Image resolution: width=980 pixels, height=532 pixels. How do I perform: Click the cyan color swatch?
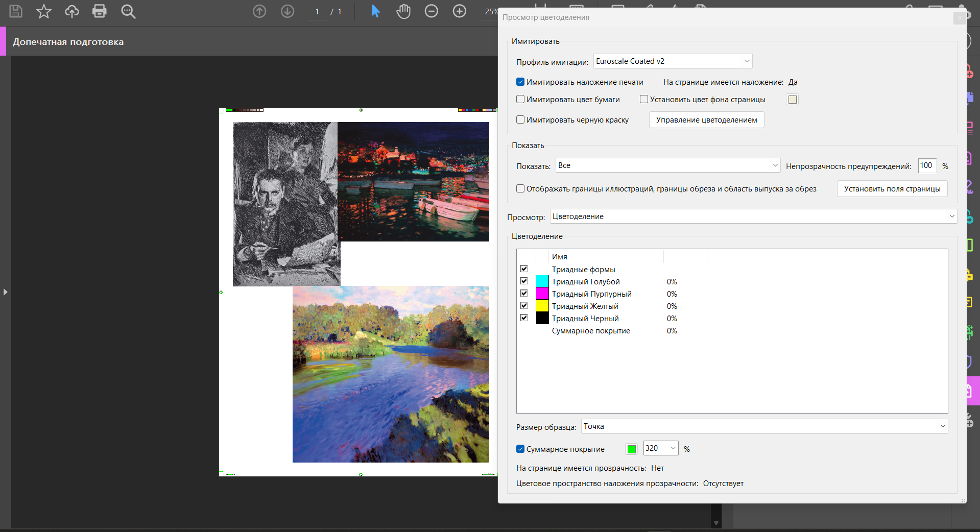[542, 281]
